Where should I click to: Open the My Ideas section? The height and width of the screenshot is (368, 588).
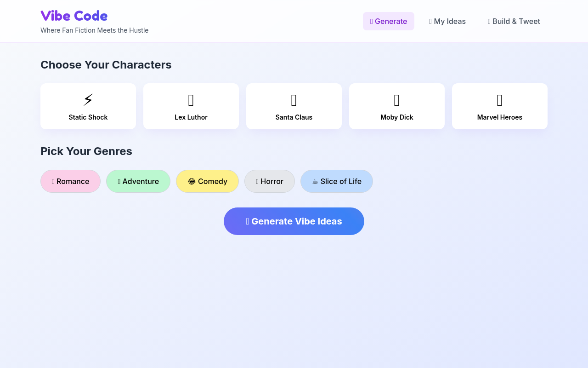point(447,21)
